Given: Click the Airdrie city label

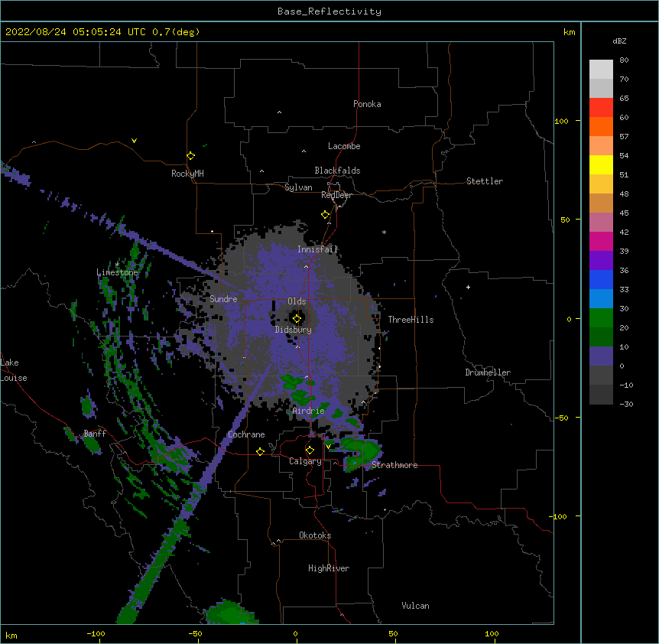Looking at the screenshot, I should pos(309,411).
